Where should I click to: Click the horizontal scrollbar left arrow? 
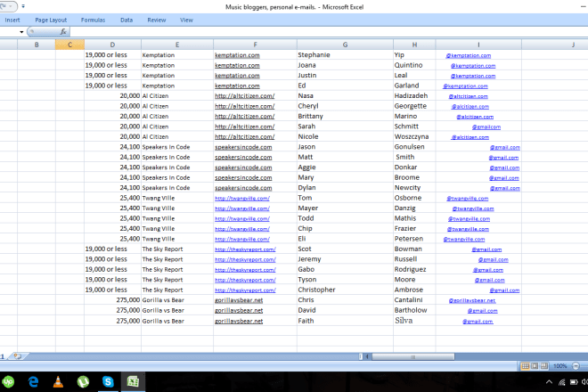pyautogui.click(x=367, y=356)
